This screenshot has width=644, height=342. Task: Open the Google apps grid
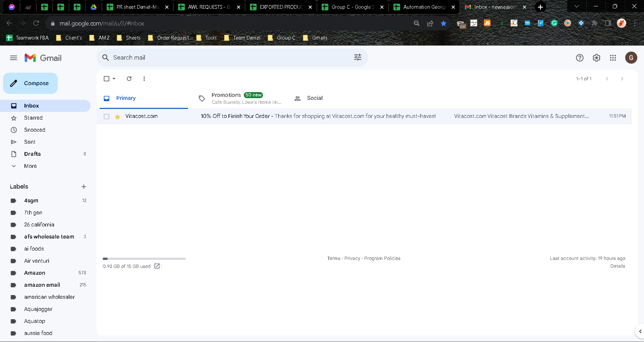point(613,58)
